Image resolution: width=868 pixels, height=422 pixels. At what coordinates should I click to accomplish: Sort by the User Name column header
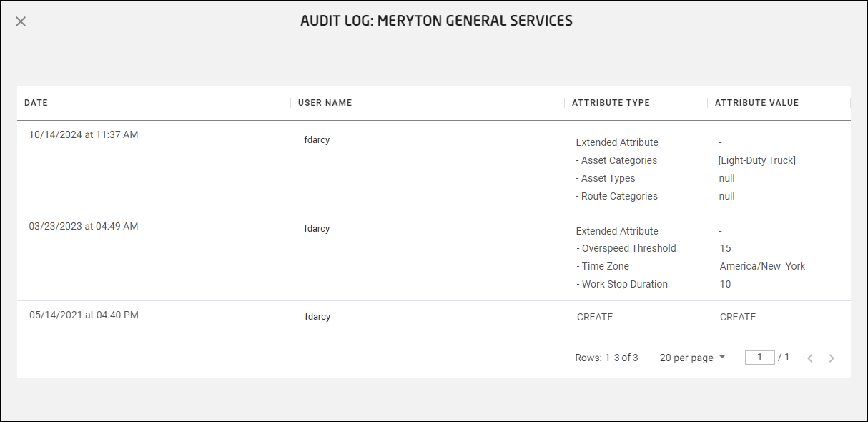325,103
